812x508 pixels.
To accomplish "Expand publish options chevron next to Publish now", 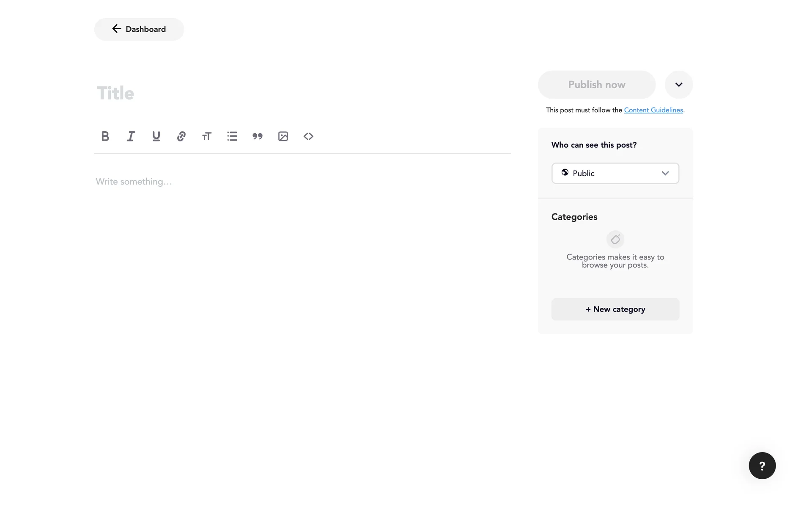I will pos(679,85).
